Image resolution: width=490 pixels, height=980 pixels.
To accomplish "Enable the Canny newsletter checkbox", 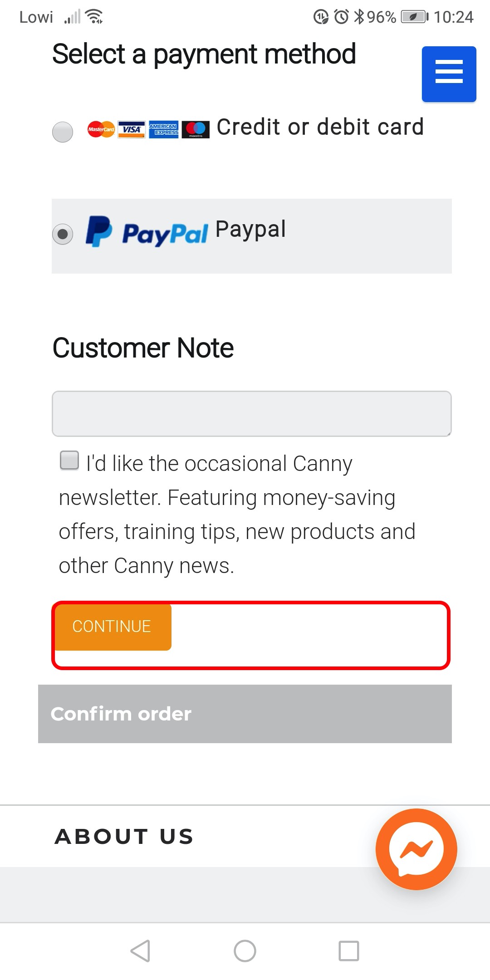I will (x=69, y=460).
